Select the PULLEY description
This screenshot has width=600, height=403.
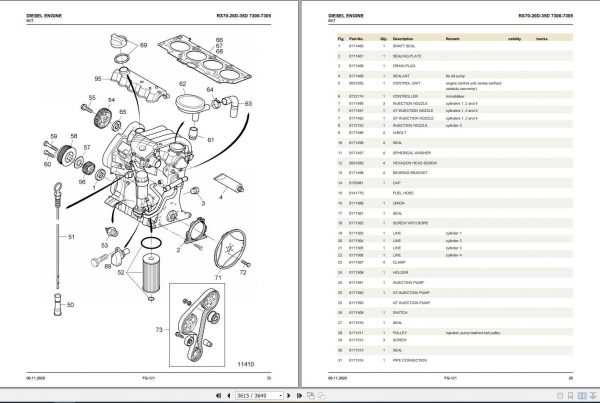[x=399, y=333]
